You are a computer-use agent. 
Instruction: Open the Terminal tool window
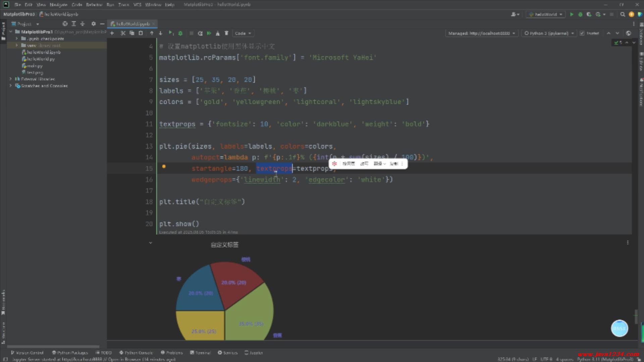200,353
